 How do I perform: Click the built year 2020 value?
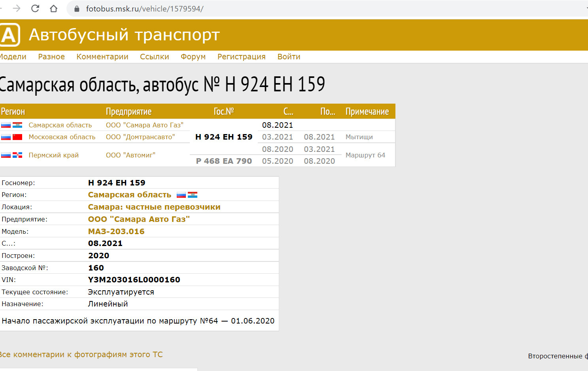pos(98,256)
